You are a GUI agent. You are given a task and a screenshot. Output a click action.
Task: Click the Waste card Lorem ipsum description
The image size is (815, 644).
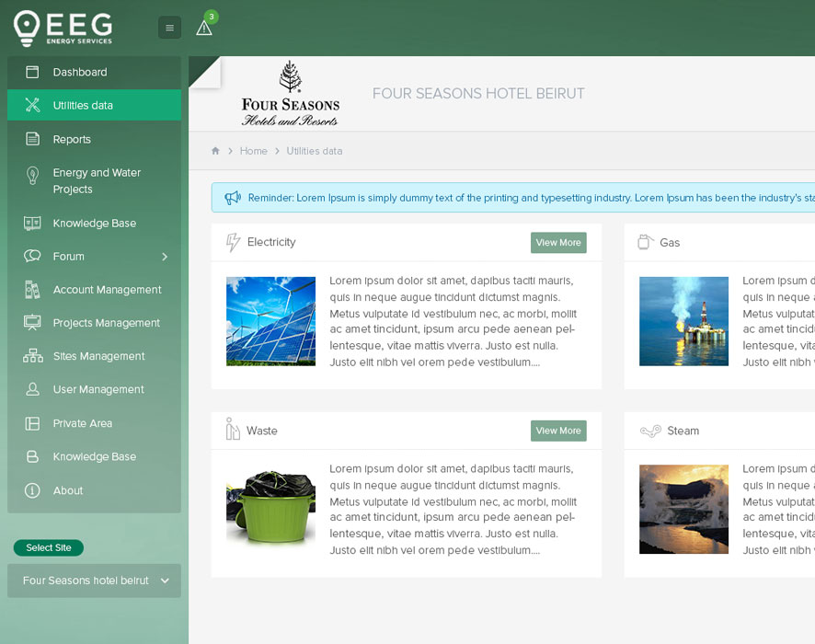[x=453, y=510]
